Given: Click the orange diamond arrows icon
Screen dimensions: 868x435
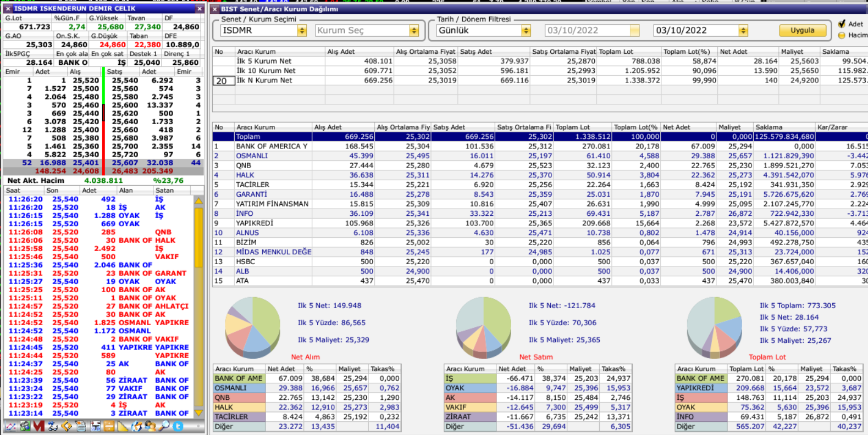Looking at the screenshot, I should (x=67, y=426).
